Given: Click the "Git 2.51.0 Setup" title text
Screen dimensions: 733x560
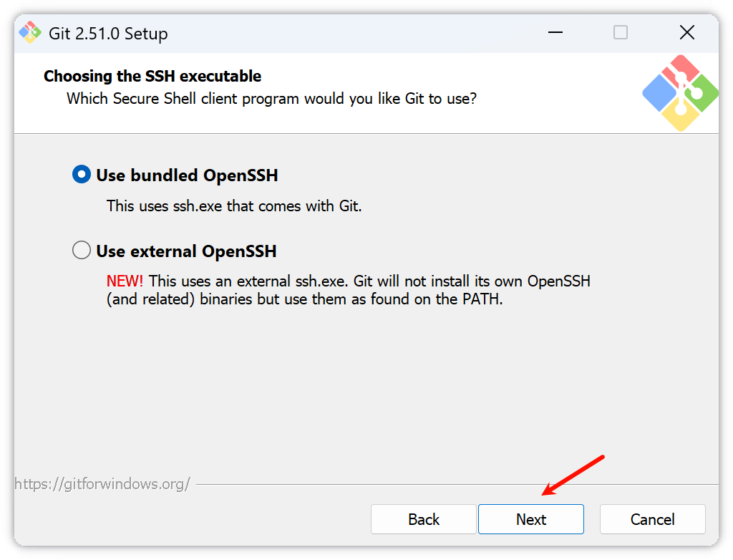Looking at the screenshot, I should (x=108, y=34).
